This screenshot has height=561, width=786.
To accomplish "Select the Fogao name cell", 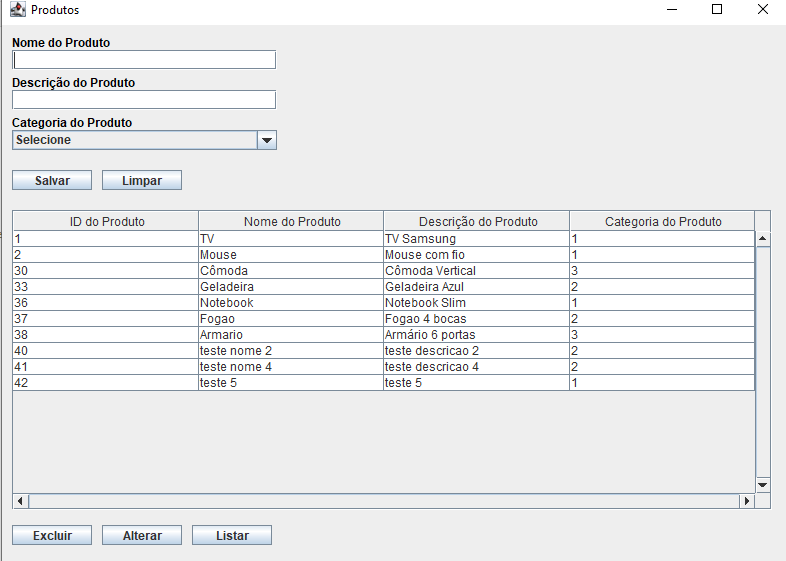I will tap(291, 319).
